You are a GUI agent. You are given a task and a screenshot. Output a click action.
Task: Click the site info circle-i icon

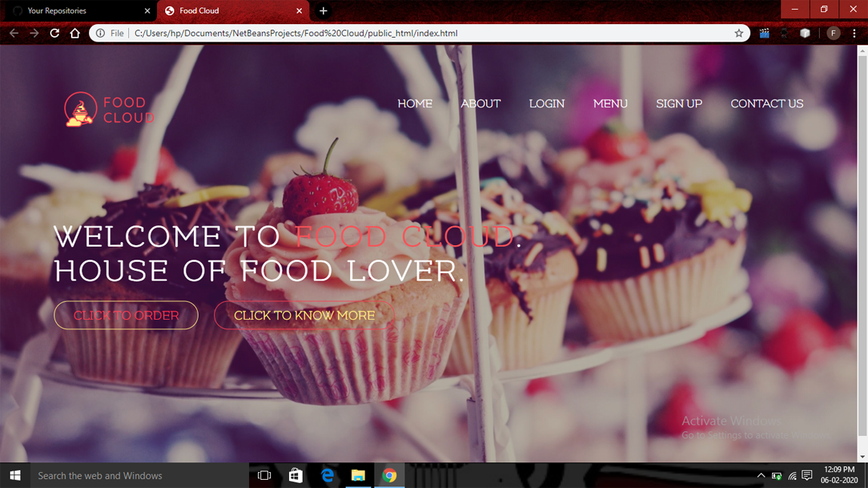click(101, 32)
